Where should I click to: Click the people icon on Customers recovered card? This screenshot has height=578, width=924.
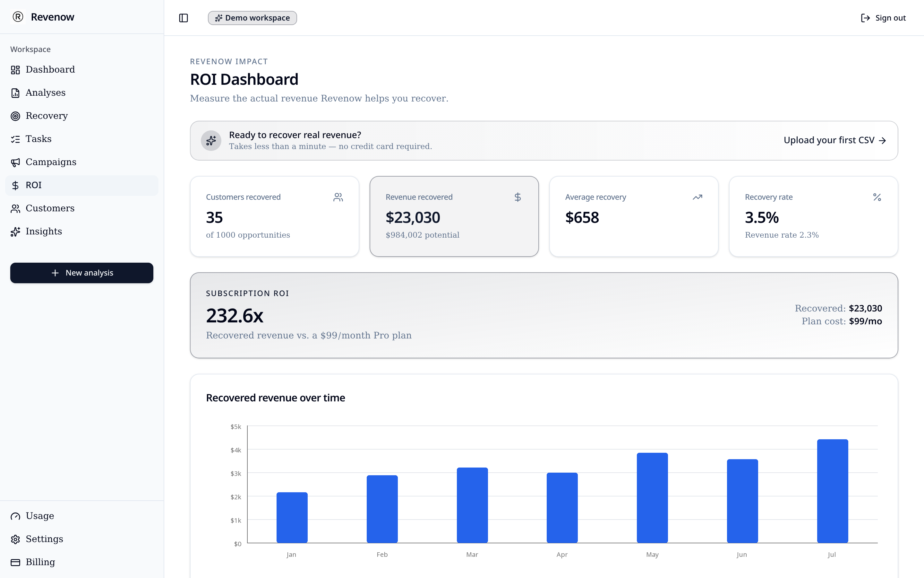(x=338, y=197)
